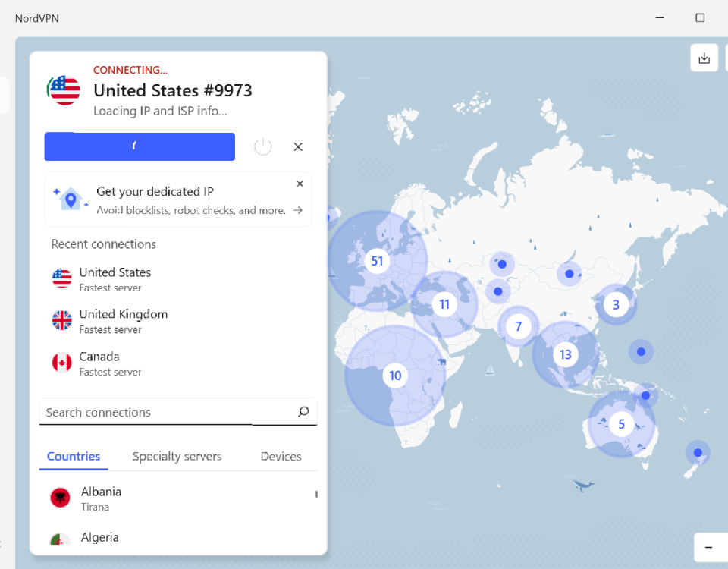Select United States recent connection
The height and width of the screenshot is (569, 728).
(x=115, y=278)
